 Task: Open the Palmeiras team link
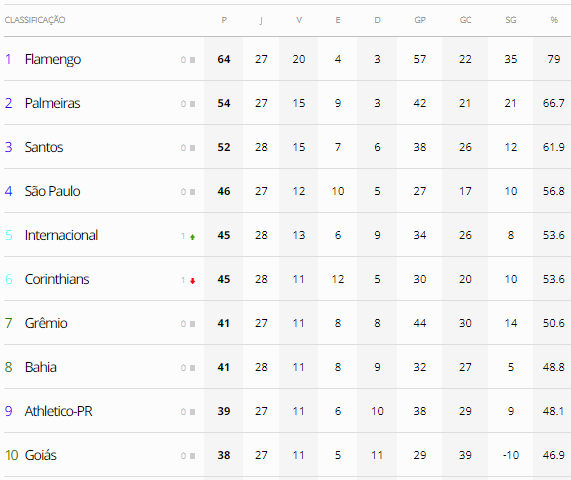[52, 103]
